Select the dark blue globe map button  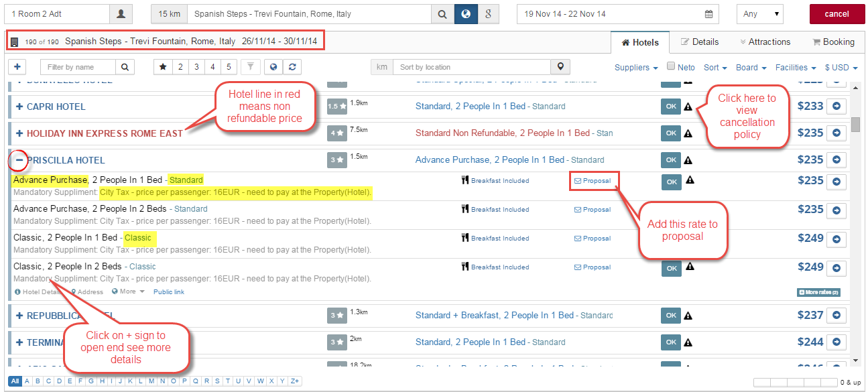(x=465, y=14)
